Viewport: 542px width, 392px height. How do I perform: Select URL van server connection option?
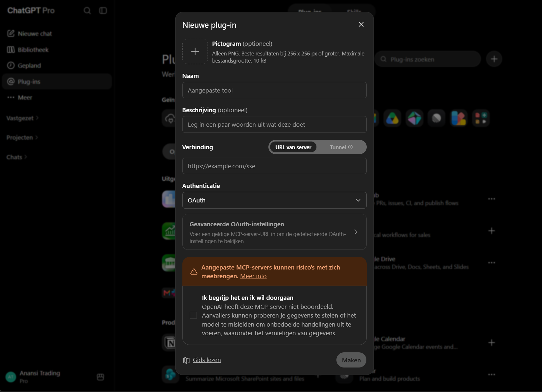(293, 147)
